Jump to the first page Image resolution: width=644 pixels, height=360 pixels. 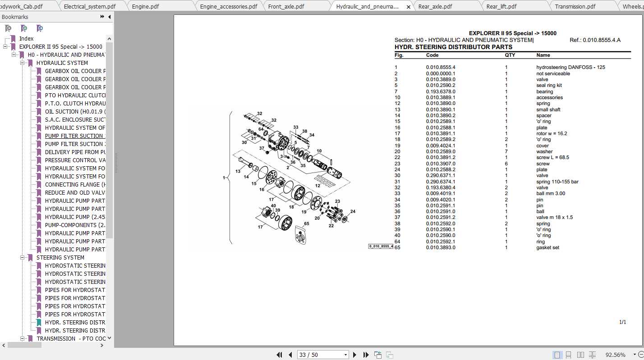279,355
